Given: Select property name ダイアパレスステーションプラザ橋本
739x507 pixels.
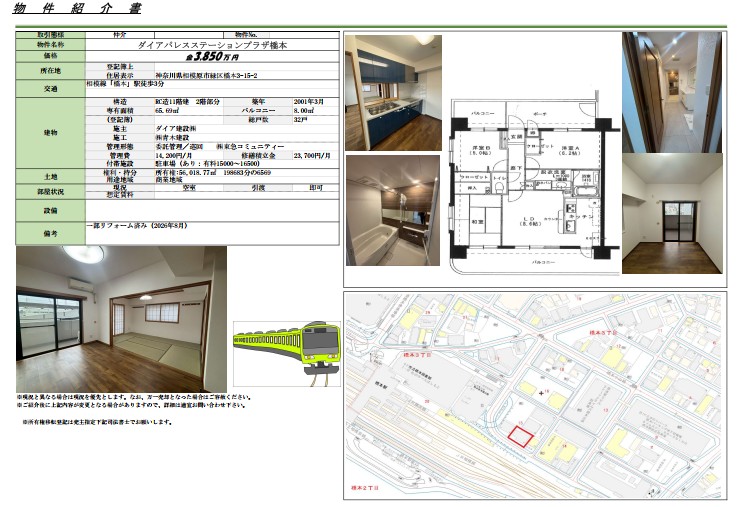Looking at the screenshot, I should click(212, 45).
